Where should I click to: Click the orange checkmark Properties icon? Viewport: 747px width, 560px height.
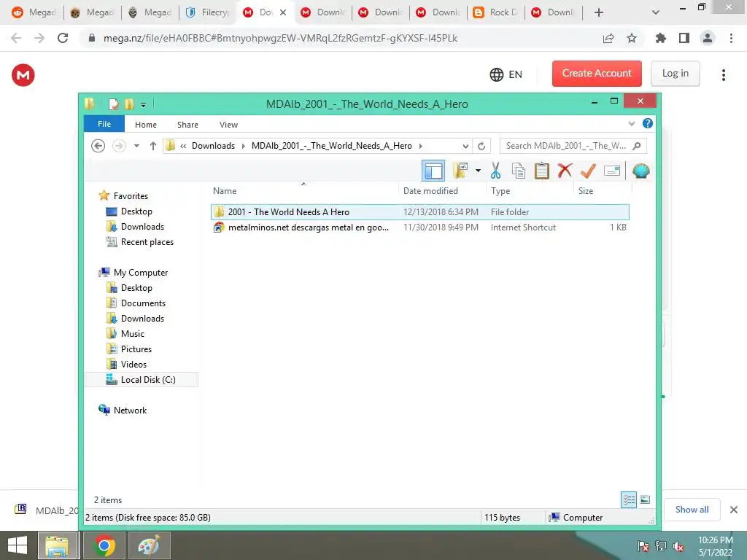589,171
